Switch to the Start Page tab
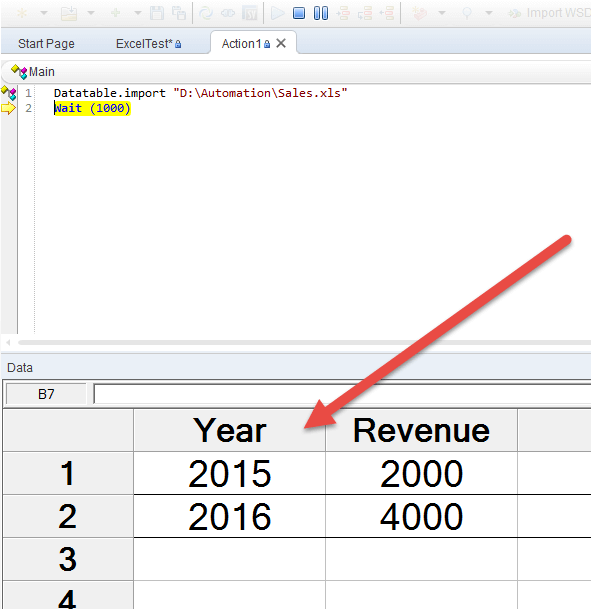 (46, 44)
